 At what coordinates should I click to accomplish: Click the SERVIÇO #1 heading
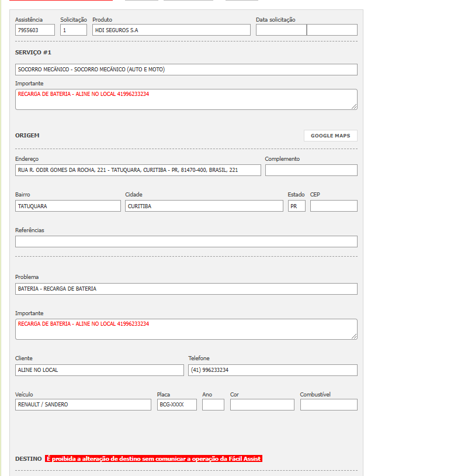pos(33,53)
